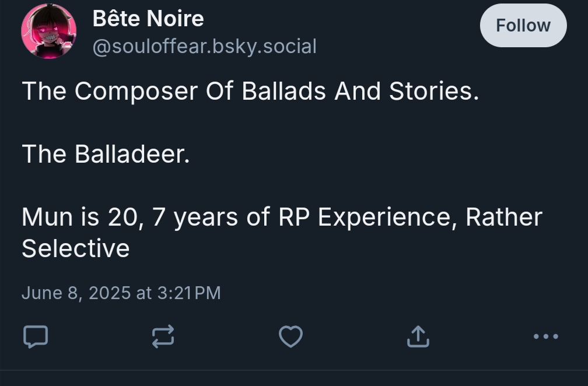
Task: Click the @souloffear.bsky.social handle
Action: [204, 46]
